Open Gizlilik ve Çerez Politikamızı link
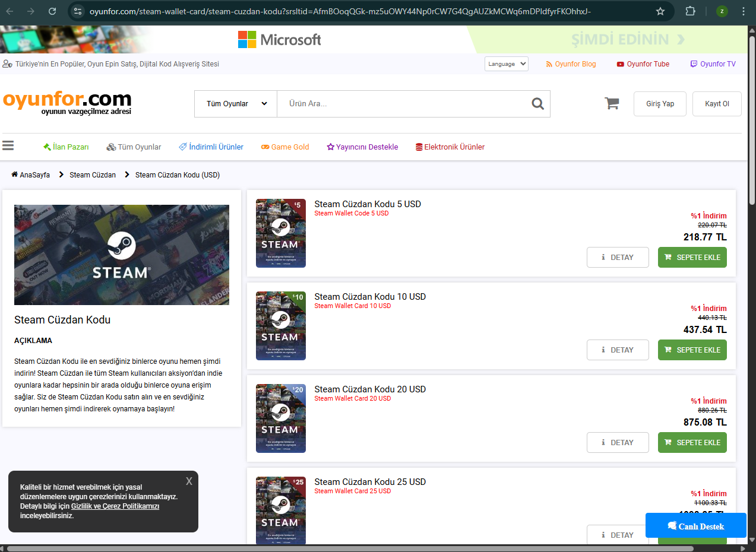This screenshot has height=552, width=756. 115,506
